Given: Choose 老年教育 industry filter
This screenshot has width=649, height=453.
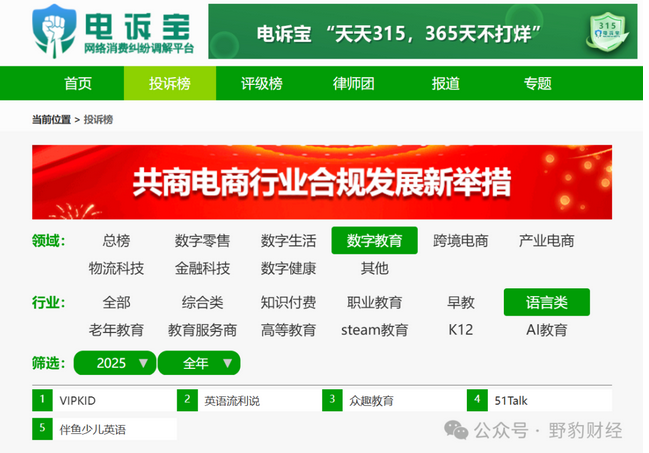Looking at the screenshot, I should tap(116, 330).
